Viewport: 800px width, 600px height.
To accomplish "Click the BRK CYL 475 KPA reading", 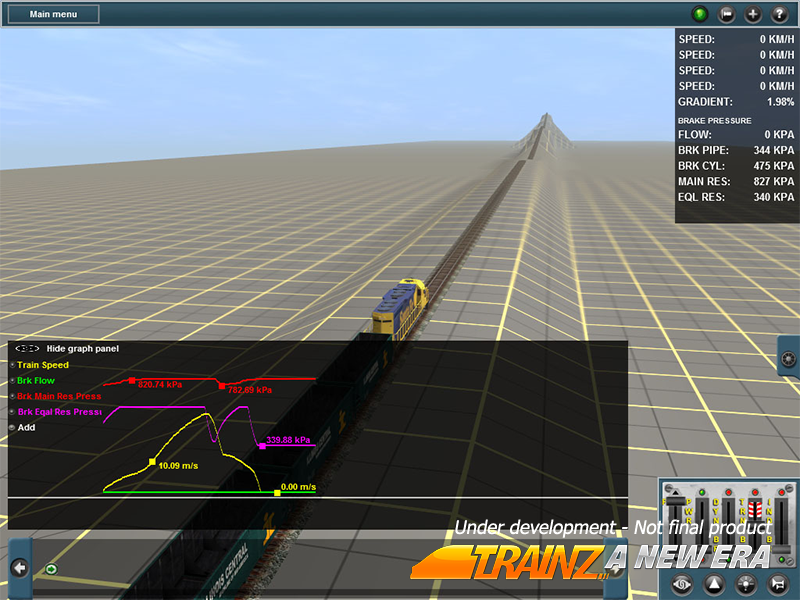I will (736, 166).
